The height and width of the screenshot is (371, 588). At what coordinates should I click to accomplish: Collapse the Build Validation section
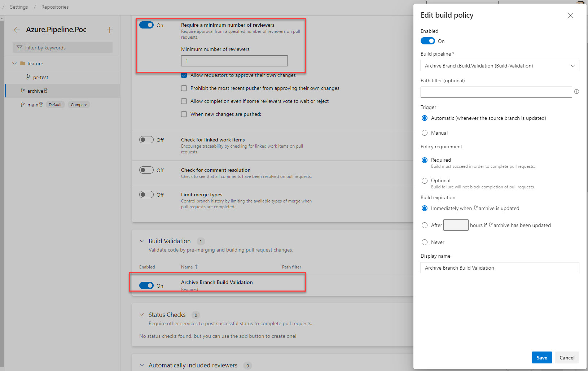(x=141, y=241)
